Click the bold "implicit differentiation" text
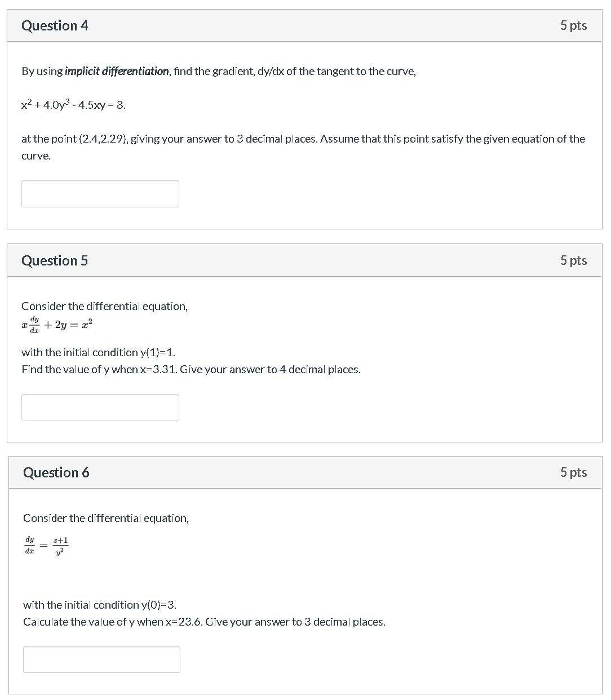611x700 pixels. [x=117, y=72]
